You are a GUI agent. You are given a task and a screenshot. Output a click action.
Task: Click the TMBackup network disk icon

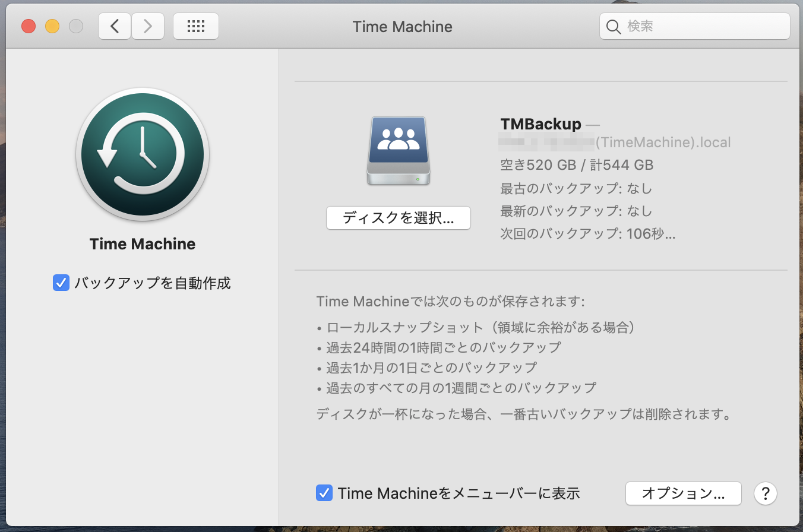399,151
